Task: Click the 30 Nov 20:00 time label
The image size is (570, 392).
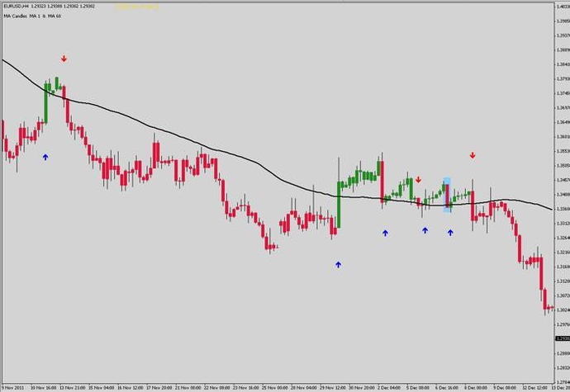Action: 362,387
